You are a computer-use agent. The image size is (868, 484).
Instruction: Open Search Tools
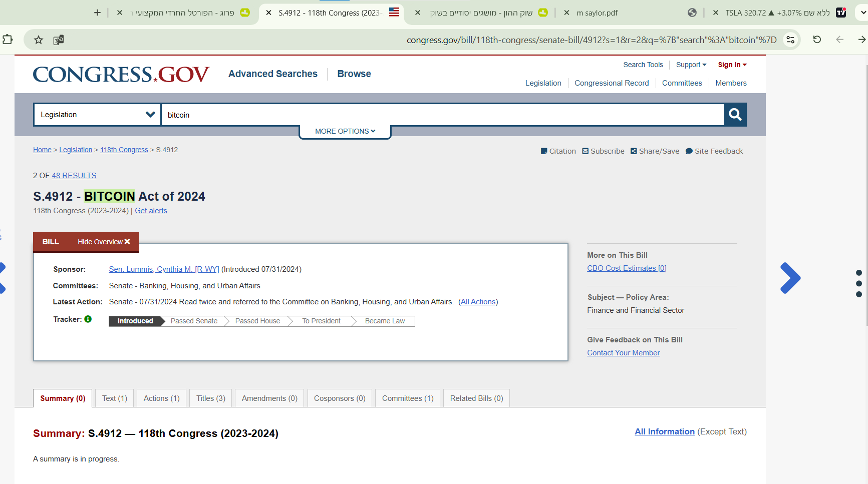coord(643,65)
